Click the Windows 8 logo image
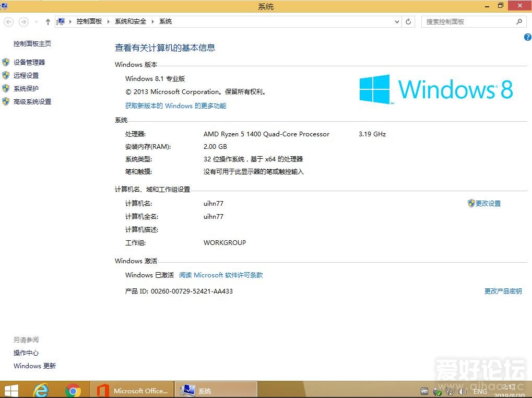 point(436,89)
